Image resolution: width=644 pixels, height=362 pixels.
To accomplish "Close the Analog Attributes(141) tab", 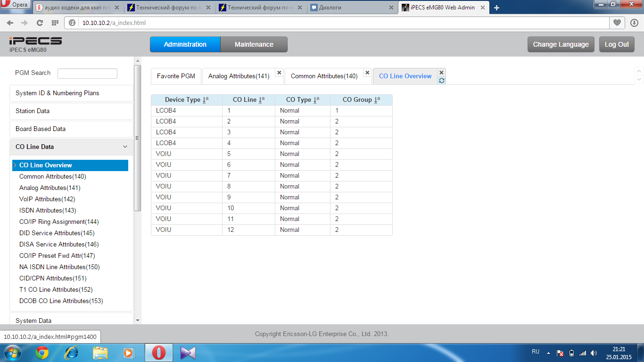I will pos(279,73).
